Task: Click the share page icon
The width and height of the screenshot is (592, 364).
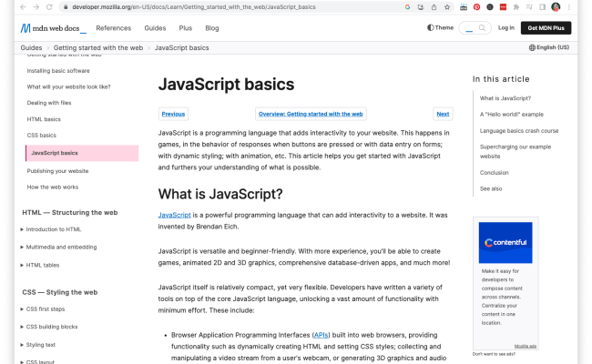Action: tap(434, 6)
